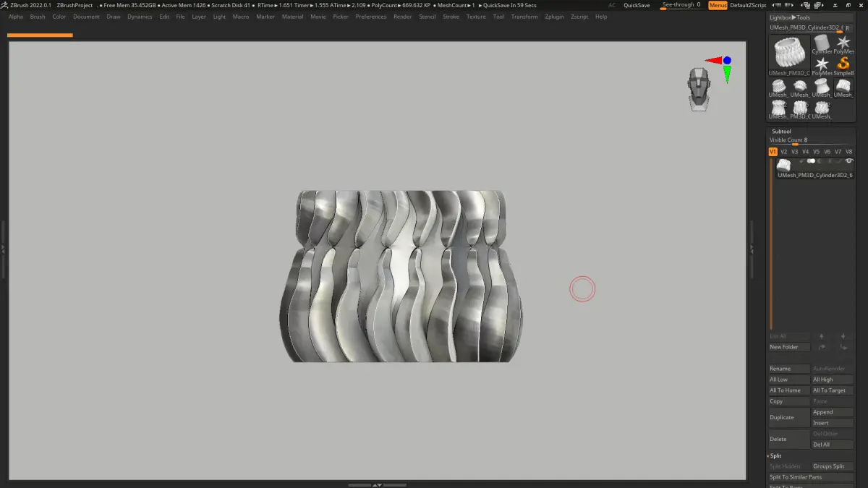The height and width of the screenshot is (488, 868).
Task: Open the Zplugin menu
Action: click(554, 17)
